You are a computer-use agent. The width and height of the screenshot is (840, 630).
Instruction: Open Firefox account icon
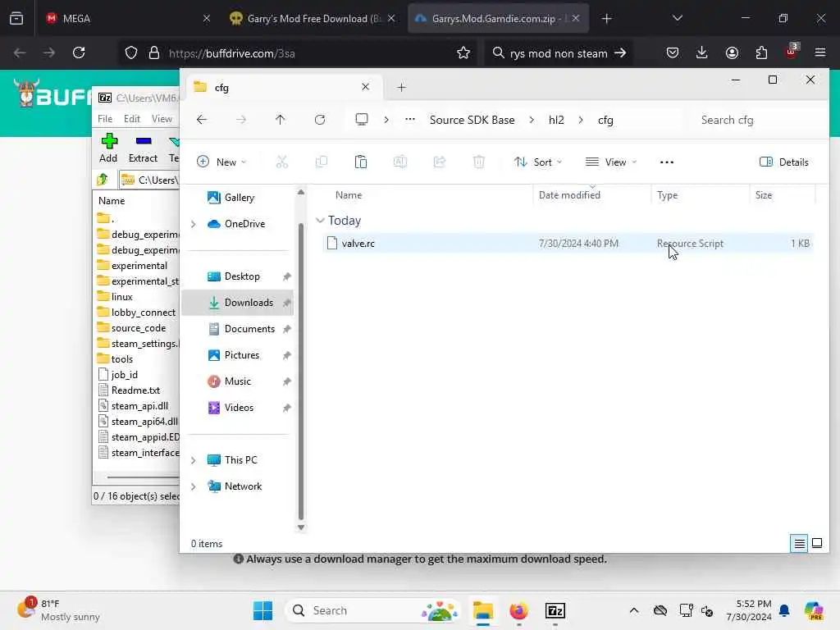[x=732, y=53]
